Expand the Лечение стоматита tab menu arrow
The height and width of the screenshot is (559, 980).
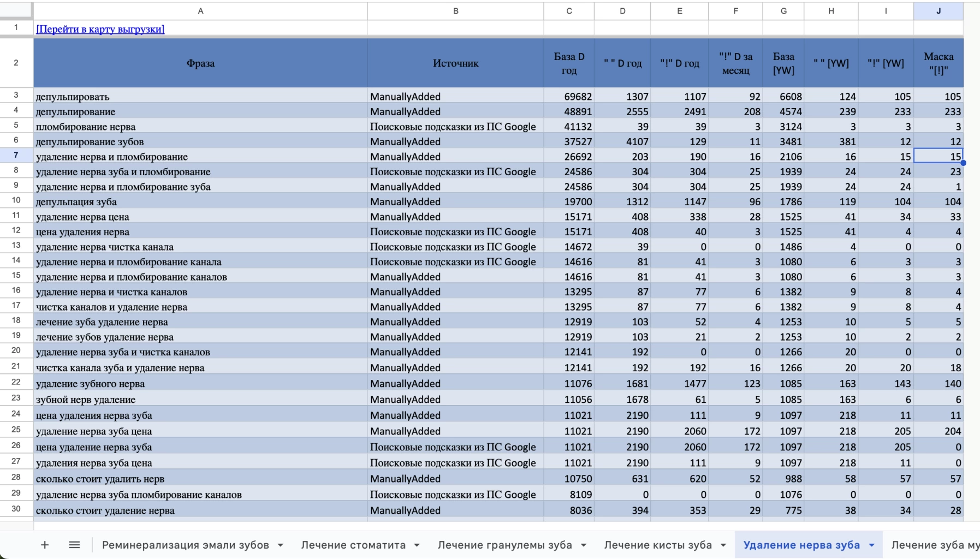(x=417, y=545)
